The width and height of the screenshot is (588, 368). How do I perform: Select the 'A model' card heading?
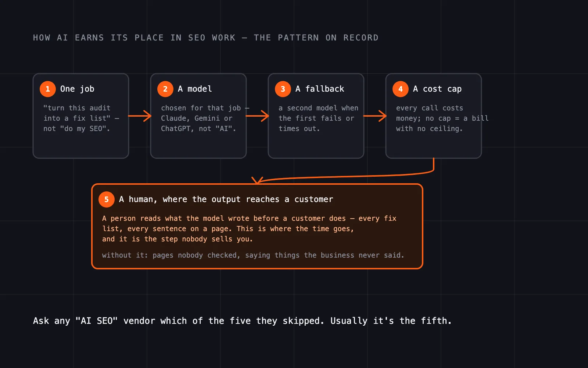[195, 89]
